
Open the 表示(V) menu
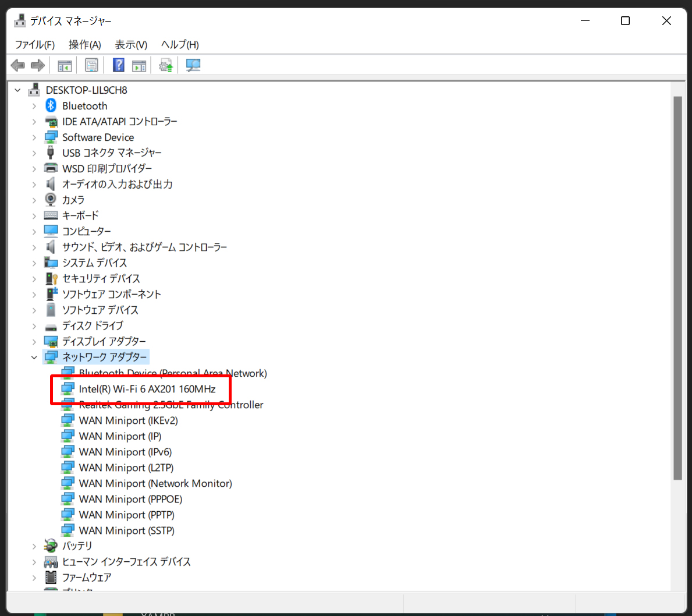[x=130, y=45]
